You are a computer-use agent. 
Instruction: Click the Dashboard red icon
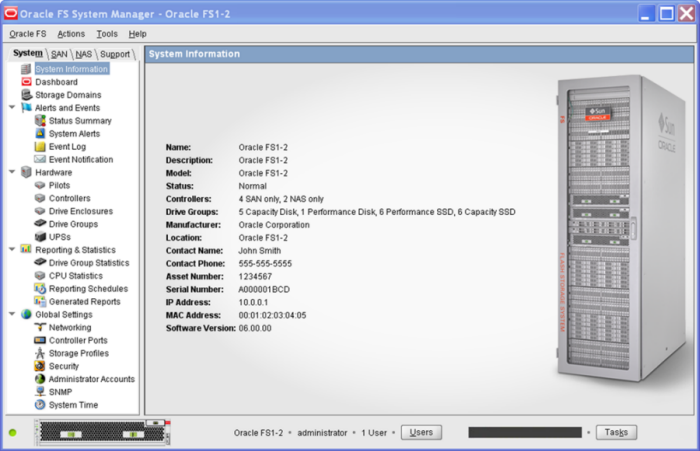point(26,82)
